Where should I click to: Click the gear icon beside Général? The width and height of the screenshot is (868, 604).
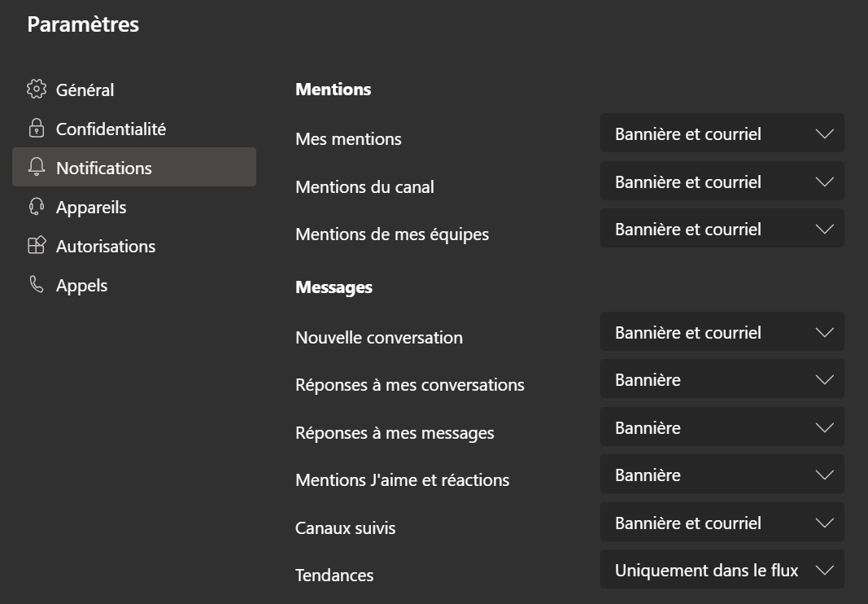[x=37, y=90]
